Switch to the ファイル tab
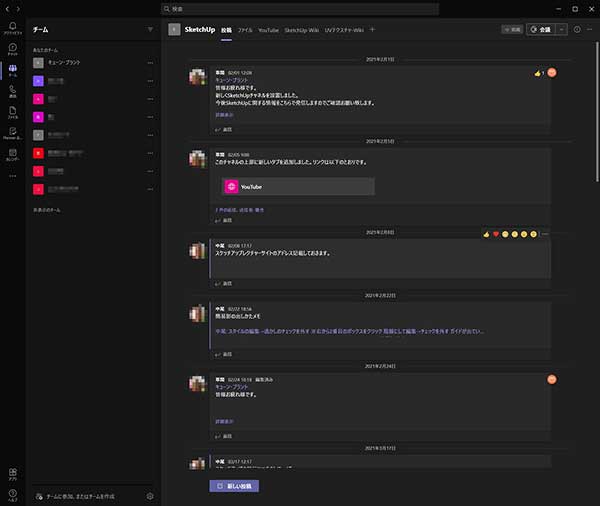 [245, 30]
